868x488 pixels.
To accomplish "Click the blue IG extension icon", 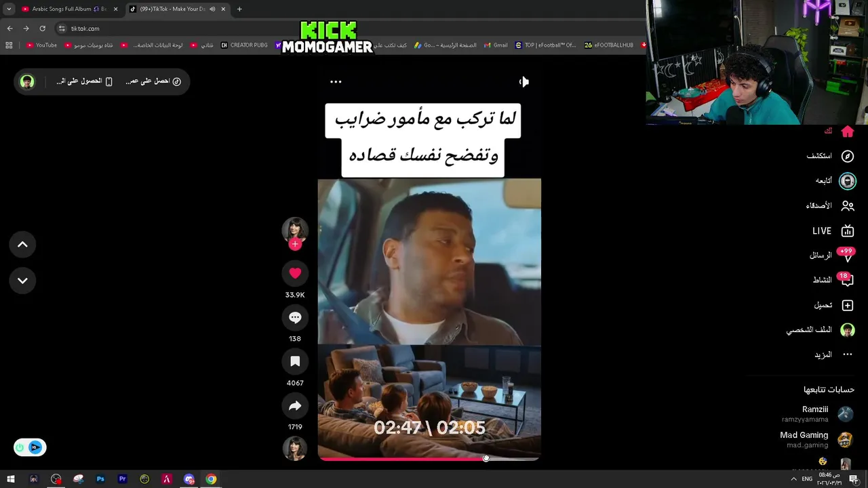I will (35, 447).
